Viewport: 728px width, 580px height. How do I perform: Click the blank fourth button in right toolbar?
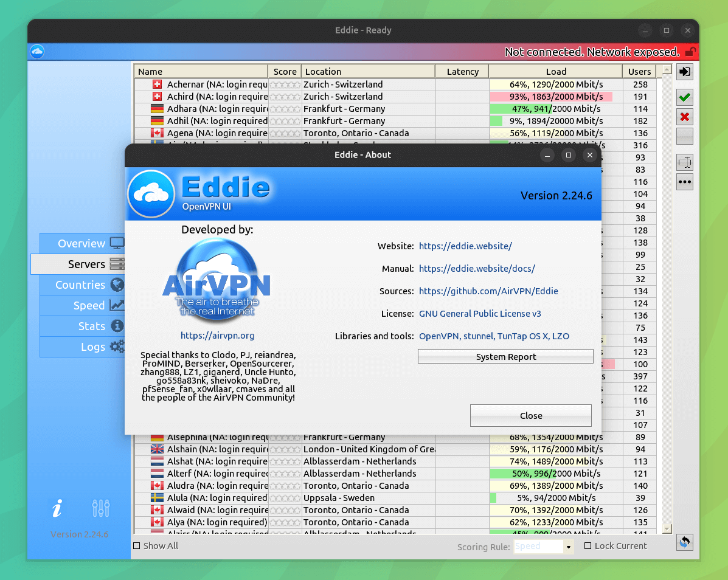[x=685, y=136]
